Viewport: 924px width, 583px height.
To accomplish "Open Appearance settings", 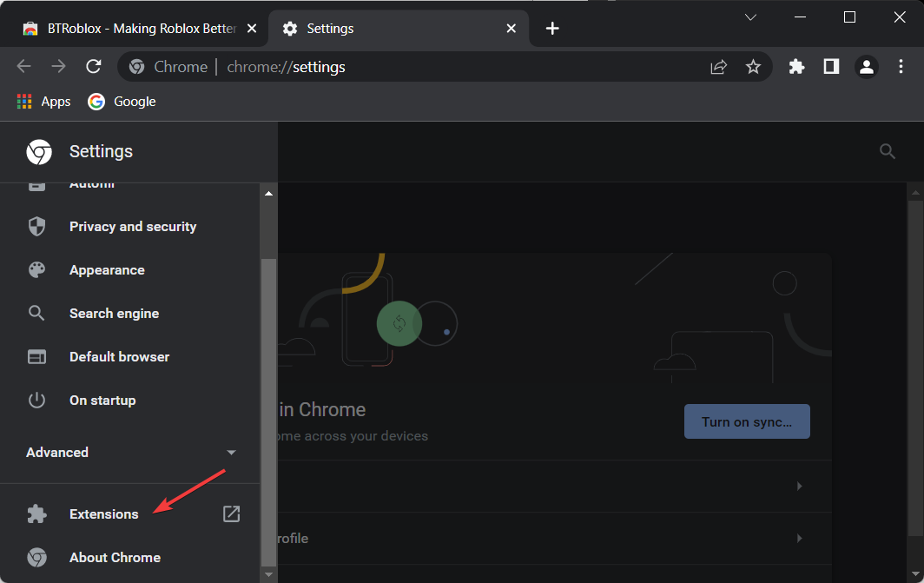I will (129, 270).
